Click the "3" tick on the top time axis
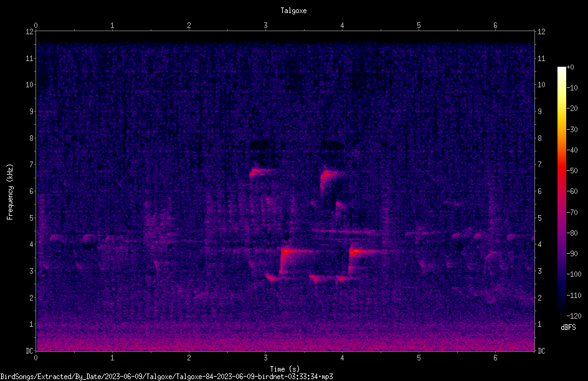This screenshot has width=588, height=381. 265,26
